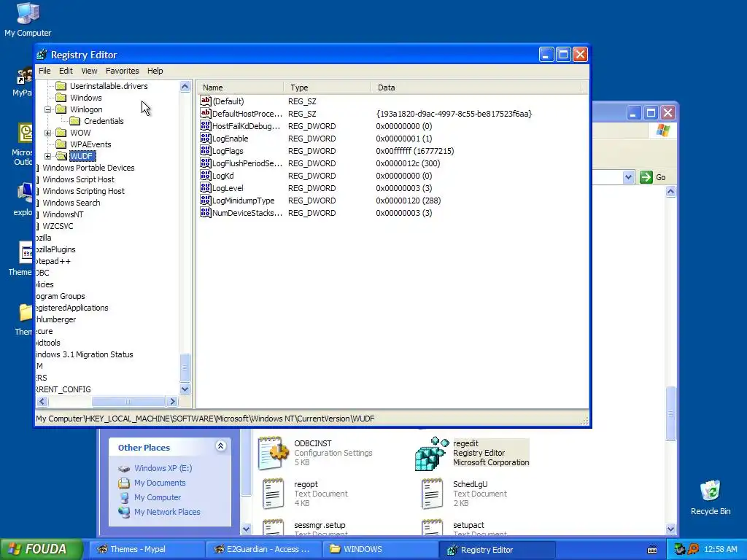Select the Credentials key folder icon

click(75, 121)
